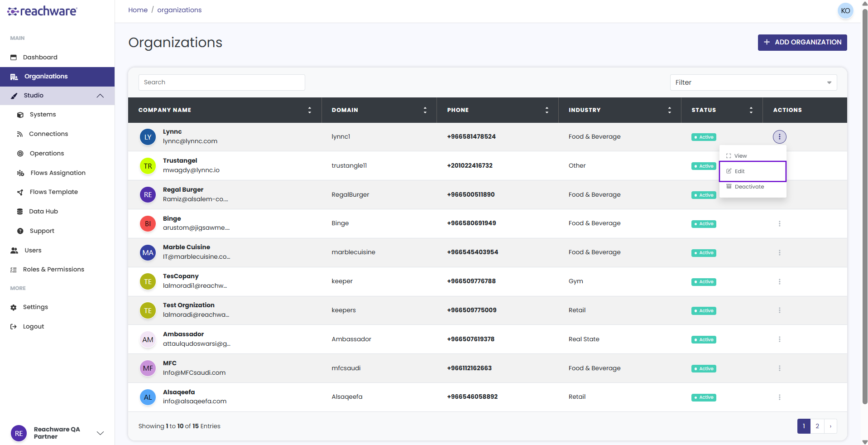Click the Studio brush icon
The height and width of the screenshot is (445, 868).
[x=14, y=96]
